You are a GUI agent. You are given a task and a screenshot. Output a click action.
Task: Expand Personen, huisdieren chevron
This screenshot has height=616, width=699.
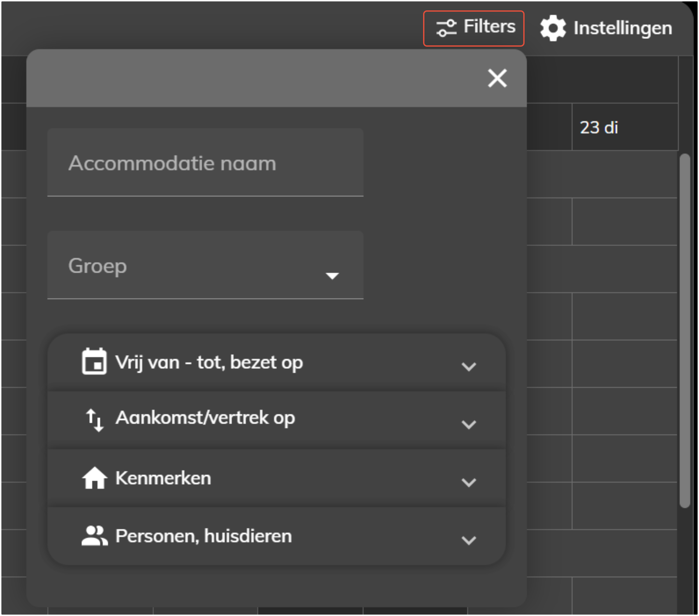coord(468,540)
